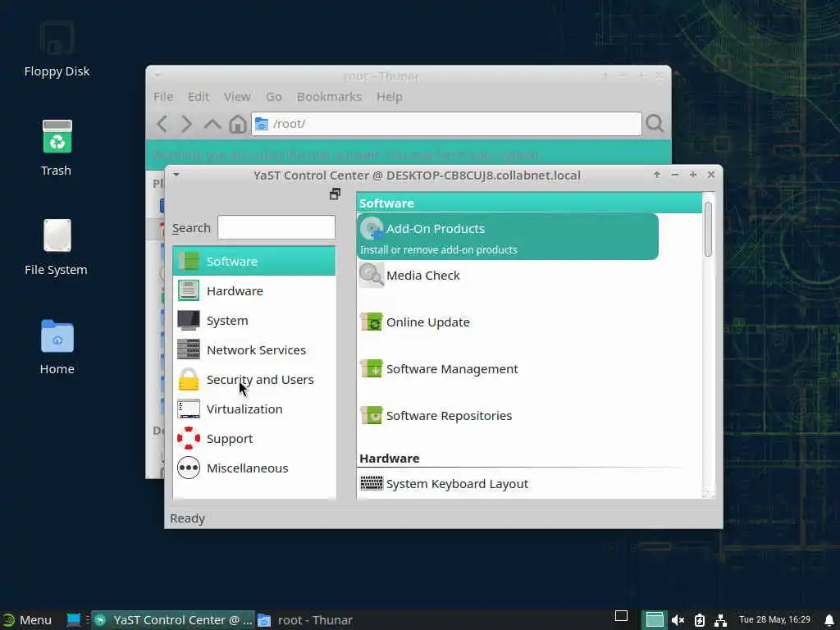Open the Menu button in the taskbar
Screen dimensions: 840x630
(x=27, y=620)
